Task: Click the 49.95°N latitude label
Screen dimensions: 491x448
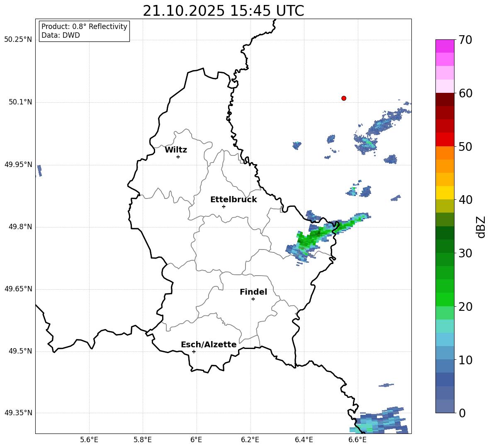Action: (x=18, y=165)
